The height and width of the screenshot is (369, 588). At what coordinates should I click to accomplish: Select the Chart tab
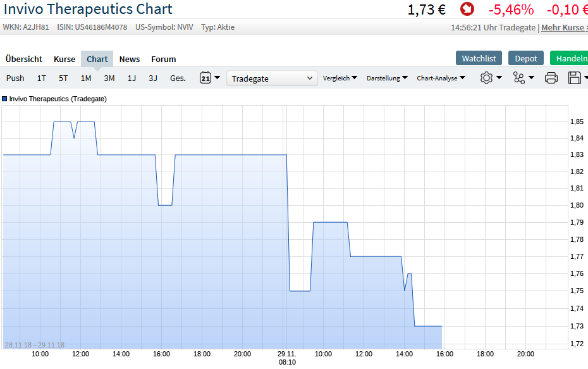pyautogui.click(x=97, y=59)
